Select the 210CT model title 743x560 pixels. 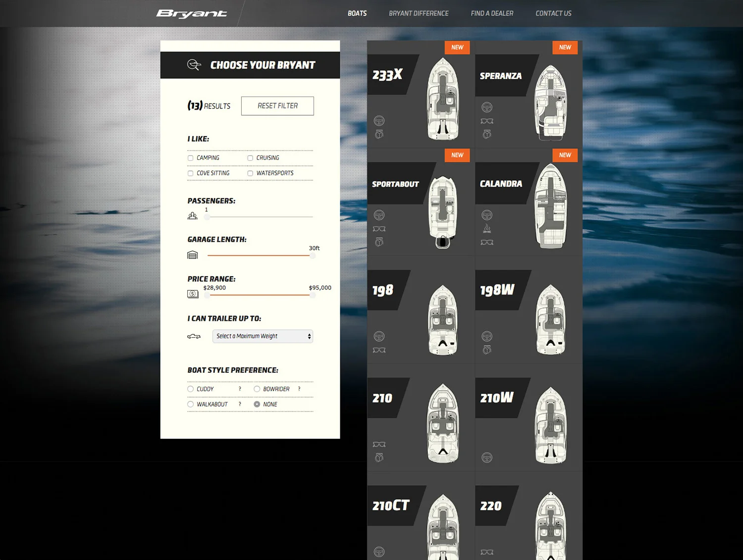coord(391,506)
